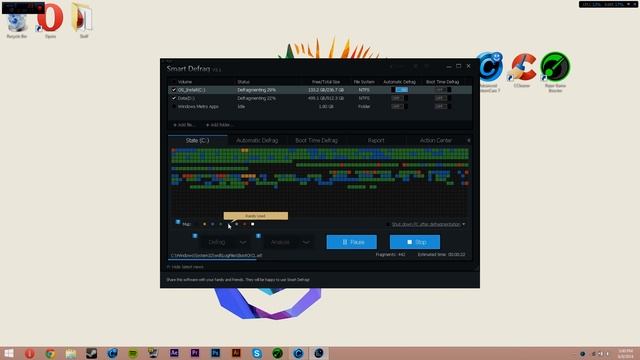Viewport: 640px width, 360px height.
Task: Check Shut down PC after defragmentation box
Action: 388,224
